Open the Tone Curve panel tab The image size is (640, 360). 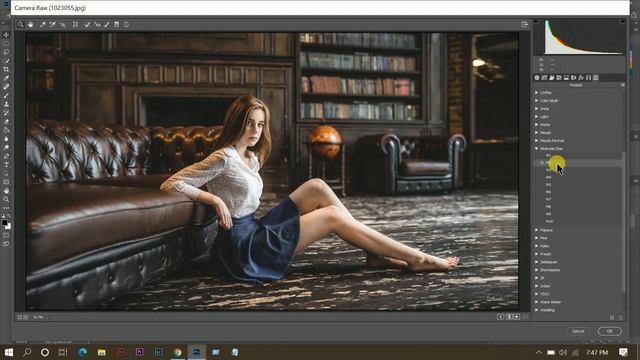coord(544,78)
